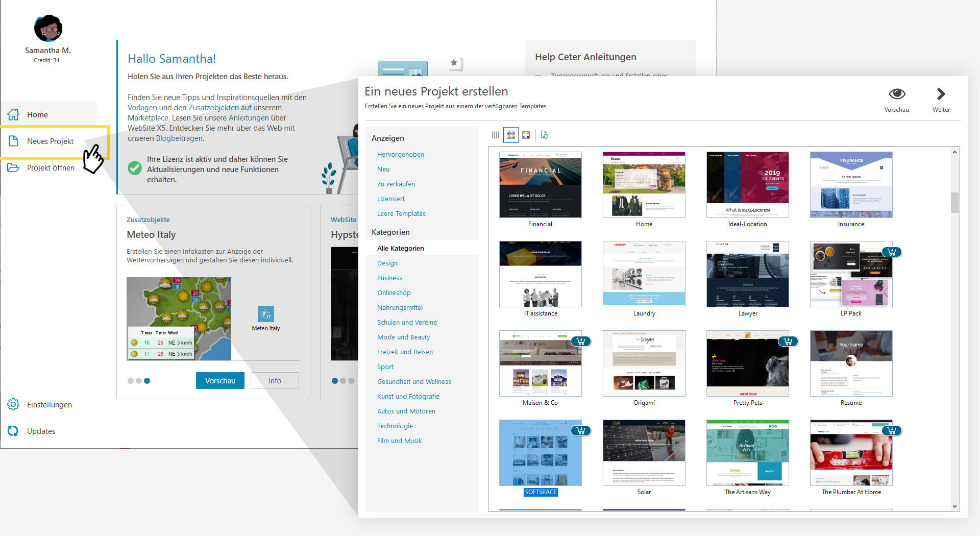This screenshot has width=980, height=536.
Task: Click the Updates refresh icon
Action: 13,431
